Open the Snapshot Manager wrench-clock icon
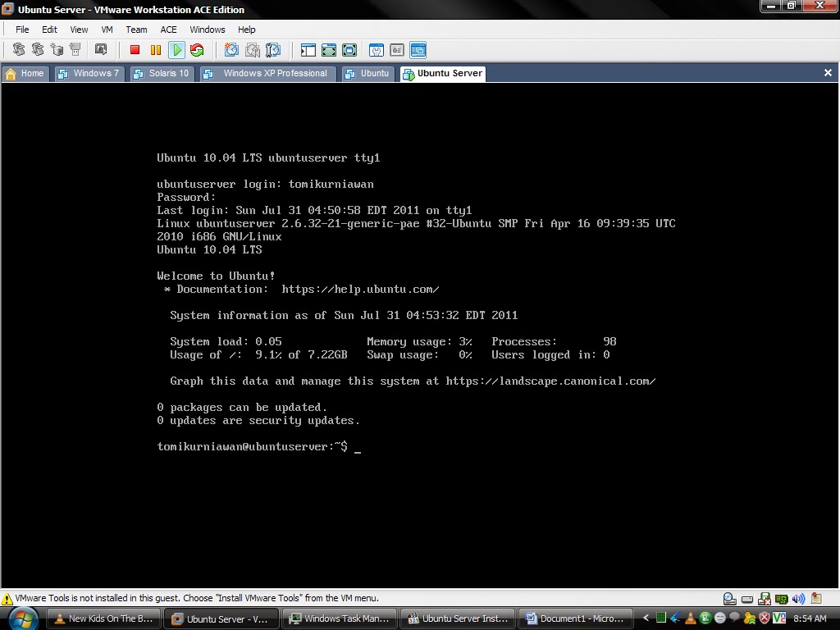Screen dimensions: 840x630 [x=272, y=50]
